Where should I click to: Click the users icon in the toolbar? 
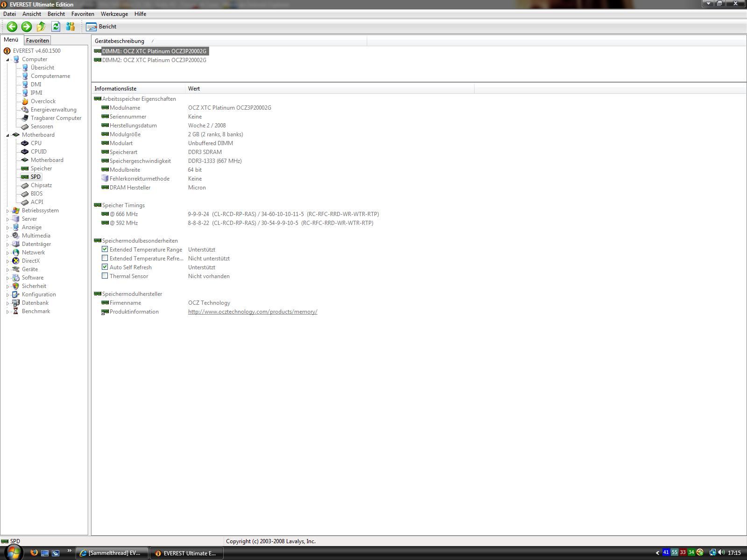click(x=70, y=27)
